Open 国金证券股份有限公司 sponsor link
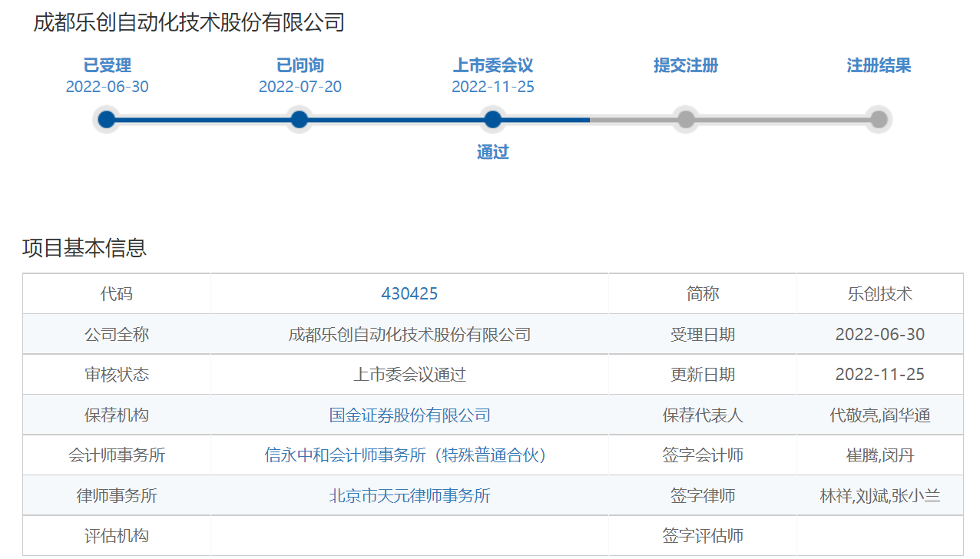 pyautogui.click(x=409, y=415)
